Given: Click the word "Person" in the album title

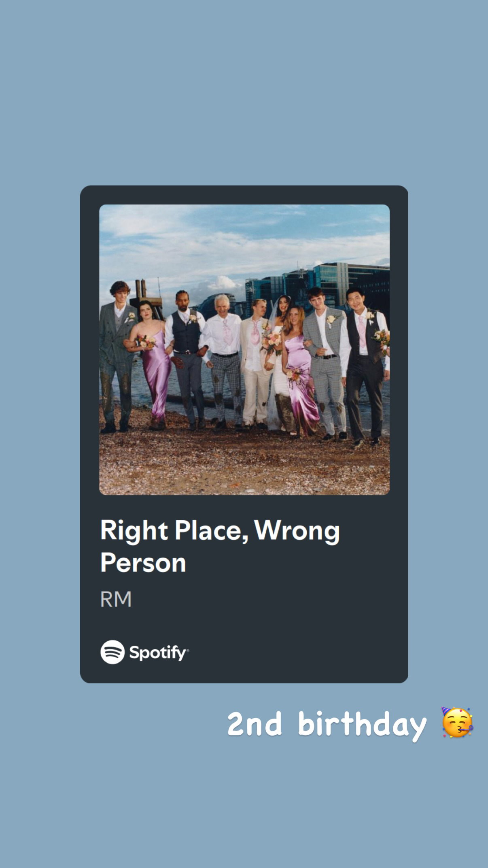Looking at the screenshot, I should (x=143, y=563).
